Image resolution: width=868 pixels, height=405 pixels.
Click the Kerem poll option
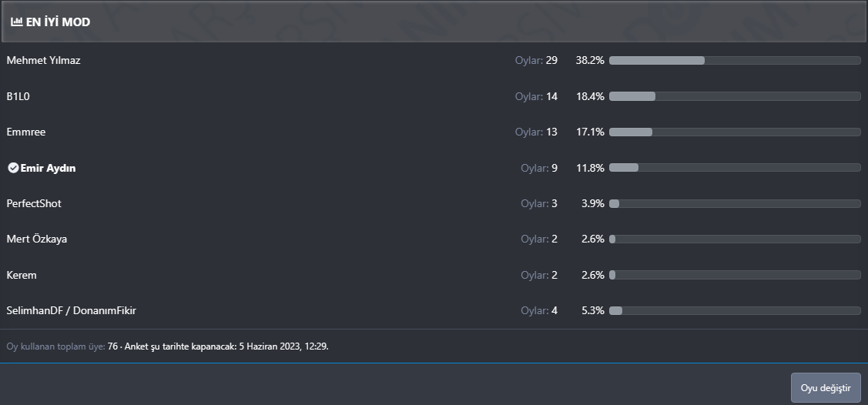tap(22, 275)
